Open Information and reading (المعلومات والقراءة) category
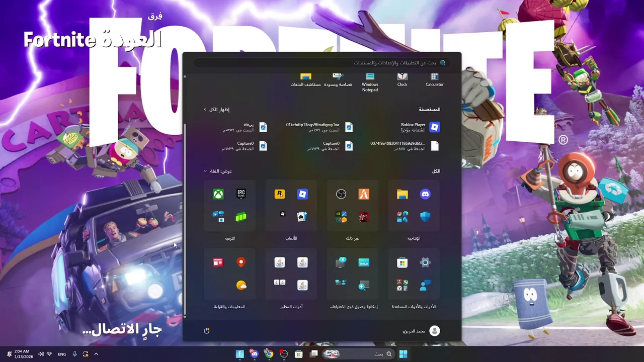 tap(229, 307)
